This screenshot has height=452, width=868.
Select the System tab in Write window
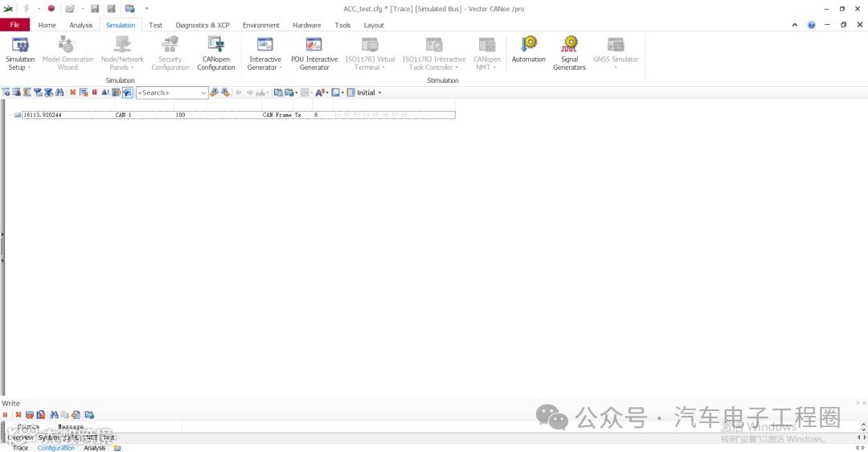[49, 438]
